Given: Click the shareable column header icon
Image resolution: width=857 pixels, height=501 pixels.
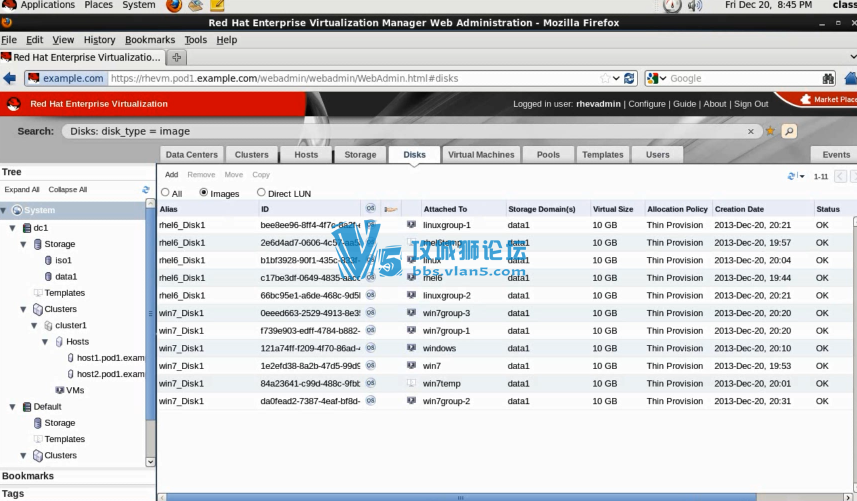Looking at the screenshot, I should pos(390,209).
